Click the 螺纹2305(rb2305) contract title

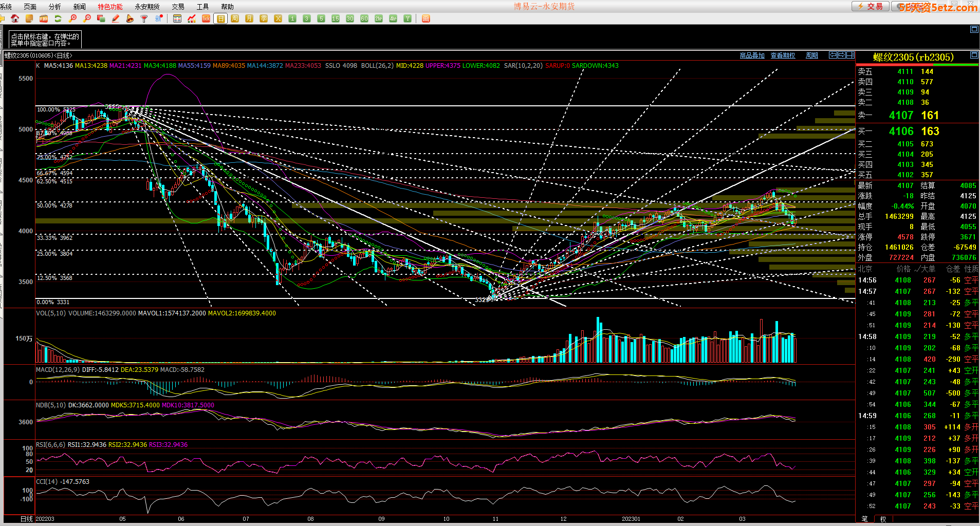(913, 57)
